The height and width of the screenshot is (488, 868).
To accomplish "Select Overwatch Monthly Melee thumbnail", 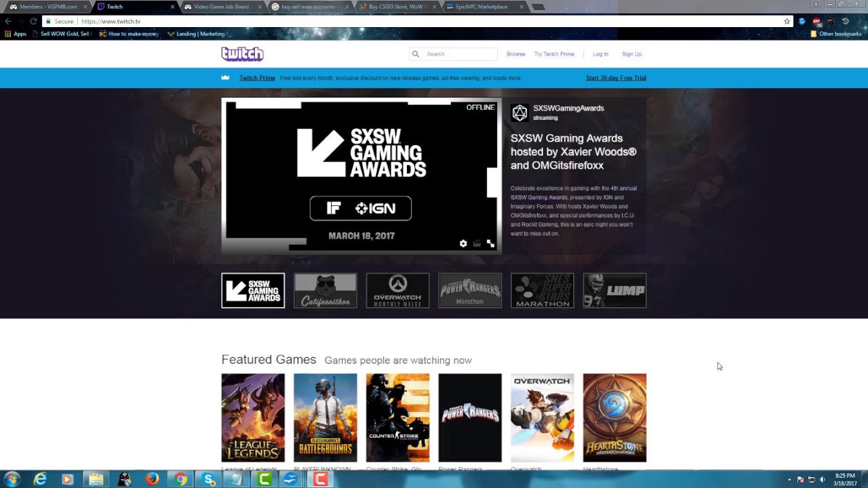I will [397, 290].
